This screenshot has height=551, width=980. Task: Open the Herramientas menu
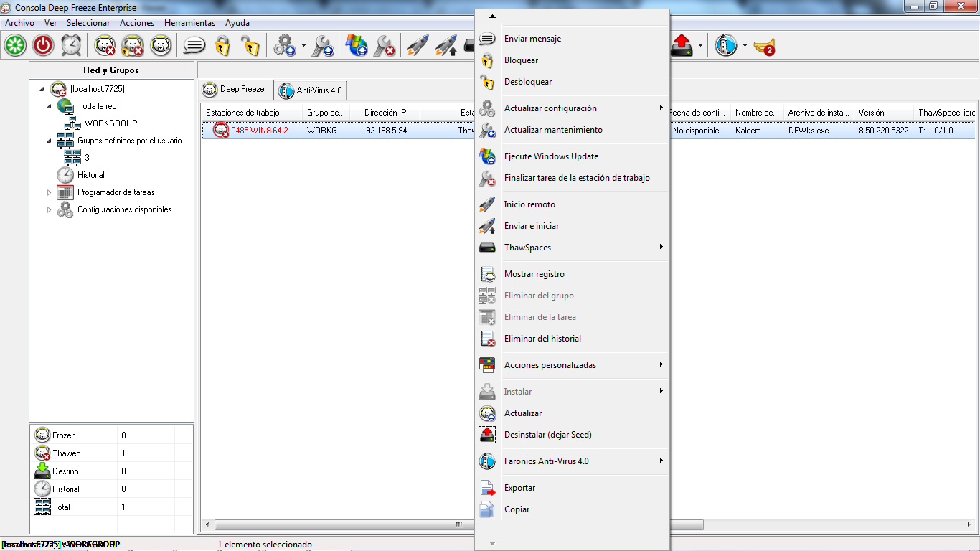coord(189,23)
